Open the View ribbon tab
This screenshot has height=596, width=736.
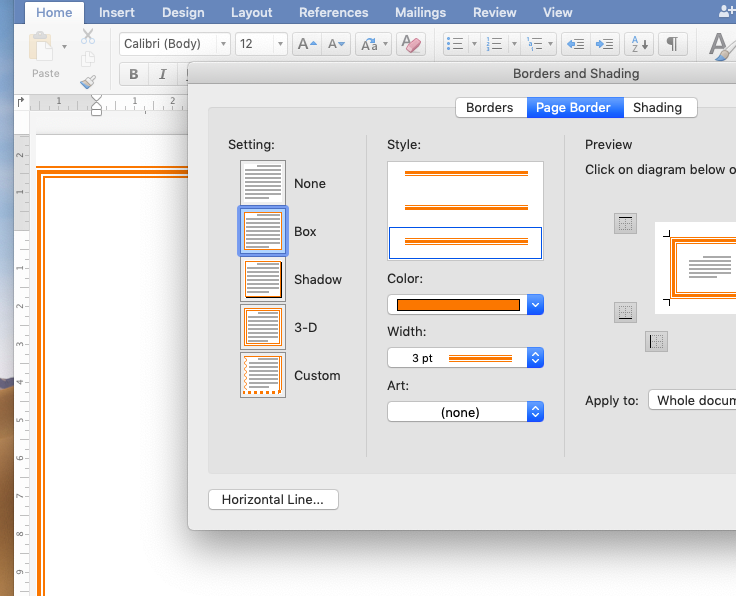click(557, 13)
